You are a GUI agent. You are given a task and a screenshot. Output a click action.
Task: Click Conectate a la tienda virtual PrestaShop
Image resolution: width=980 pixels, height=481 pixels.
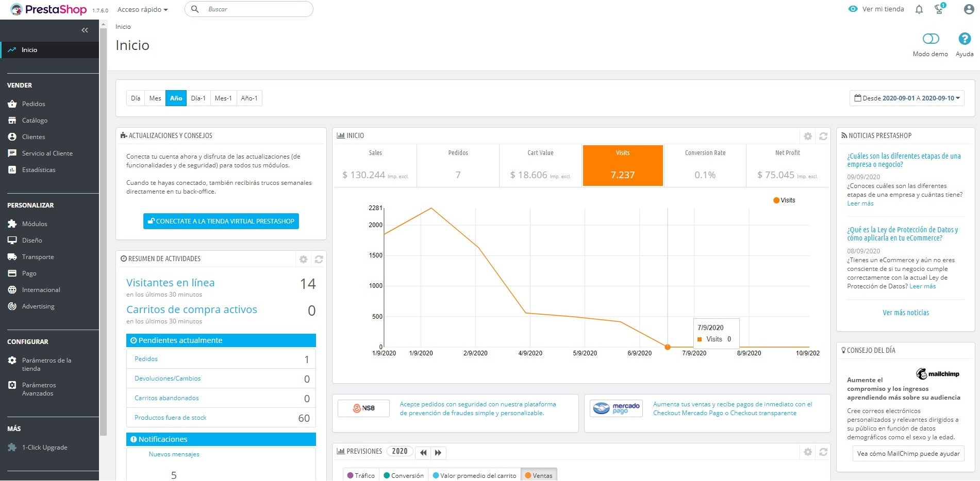click(221, 221)
